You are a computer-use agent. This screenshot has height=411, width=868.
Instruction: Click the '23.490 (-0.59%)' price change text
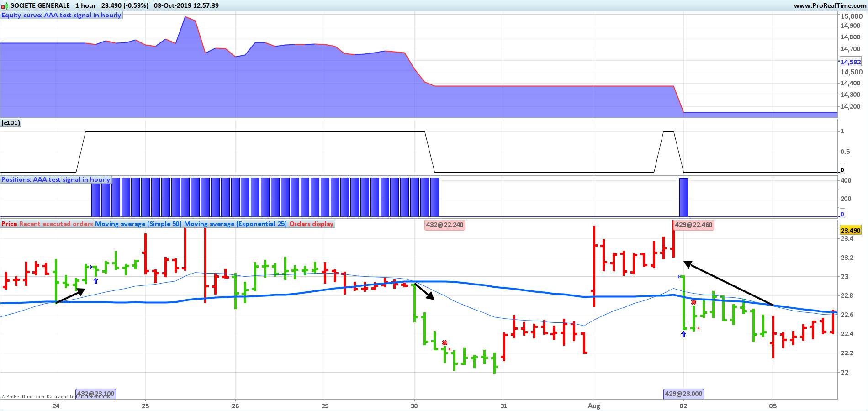point(125,5)
